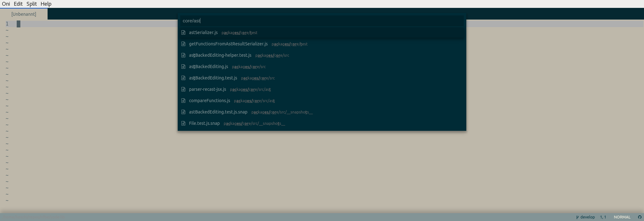Open the Split menu
Viewport: 644px width, 221px height.
32,4
